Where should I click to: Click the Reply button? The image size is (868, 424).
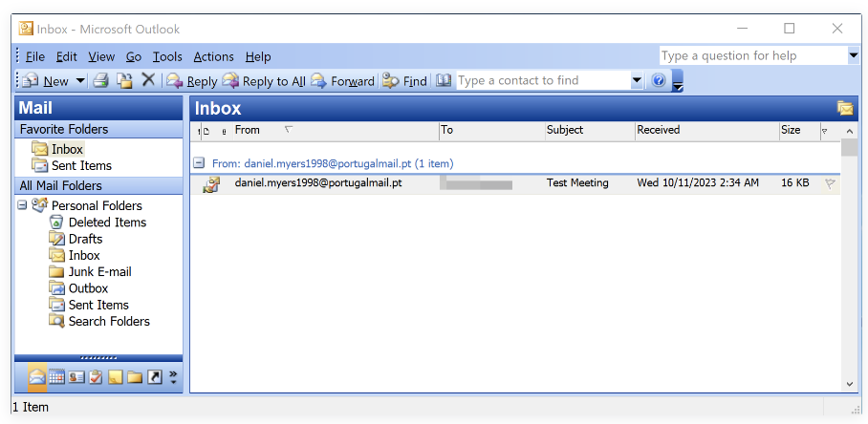pyautogui.click(x=191, y=81)
